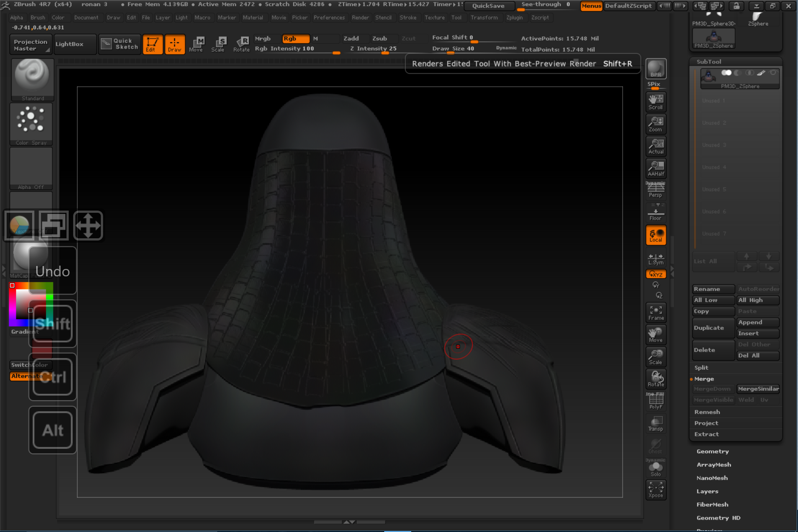Image resolution: width=798 pixels, height=532 pixels.
Task: Click SwitchColor button
Action: pos(31,365)
